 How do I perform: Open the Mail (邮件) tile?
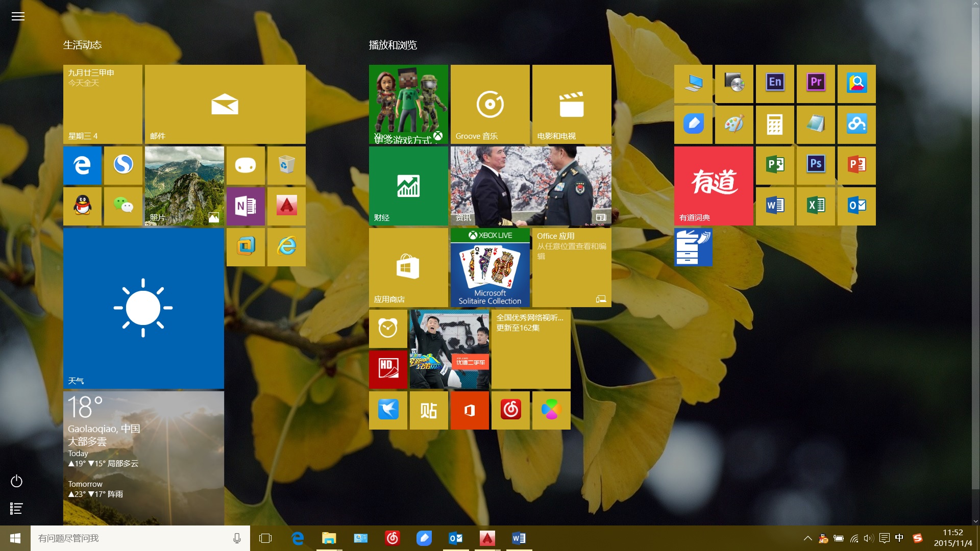coord(225,104)
